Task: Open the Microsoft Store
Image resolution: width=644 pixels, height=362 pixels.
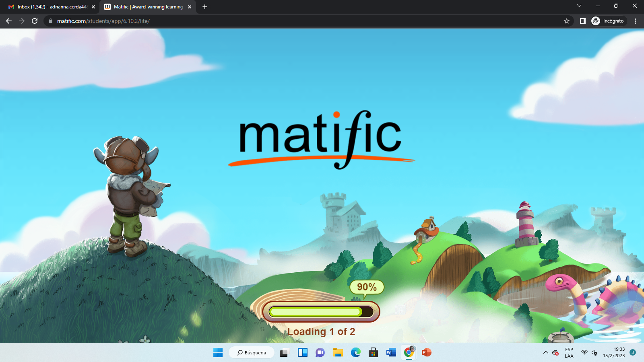Action: coord(373,353)
